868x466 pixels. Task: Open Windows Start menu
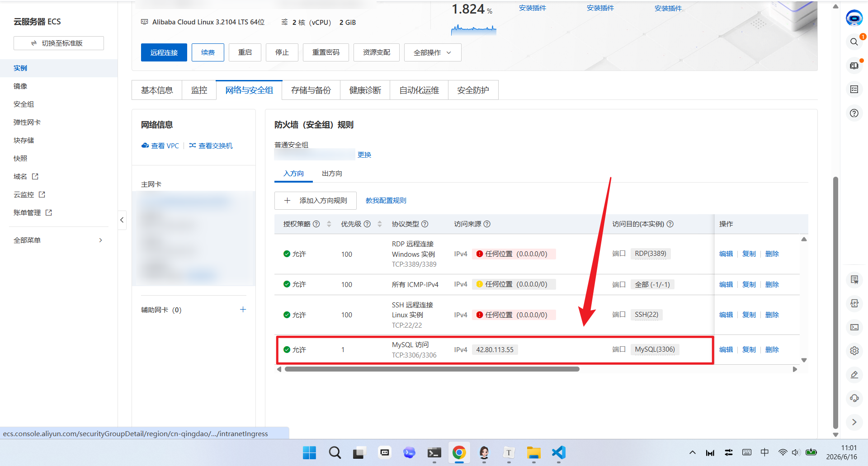point(309,452)
